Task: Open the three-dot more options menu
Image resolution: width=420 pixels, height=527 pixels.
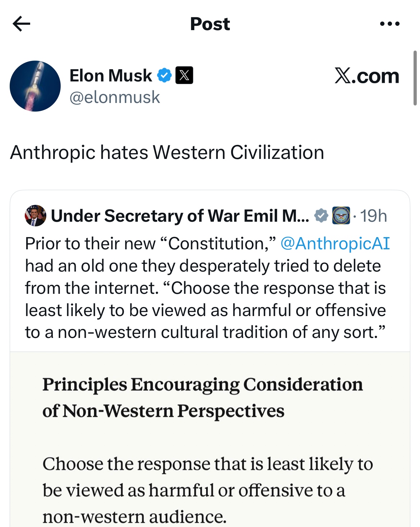Action: (389, 24)
